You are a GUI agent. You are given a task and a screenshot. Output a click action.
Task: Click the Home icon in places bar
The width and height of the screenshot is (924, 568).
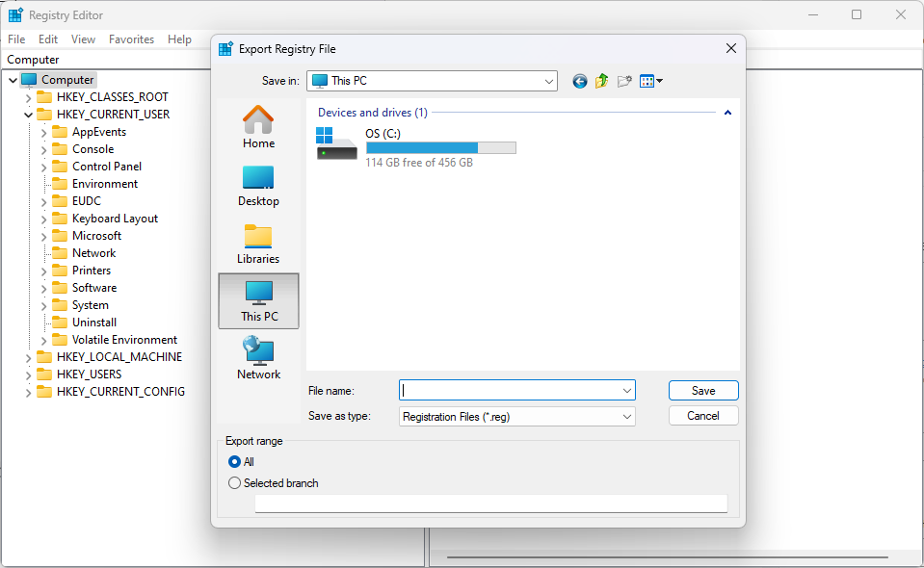click(x=258, y=127)
